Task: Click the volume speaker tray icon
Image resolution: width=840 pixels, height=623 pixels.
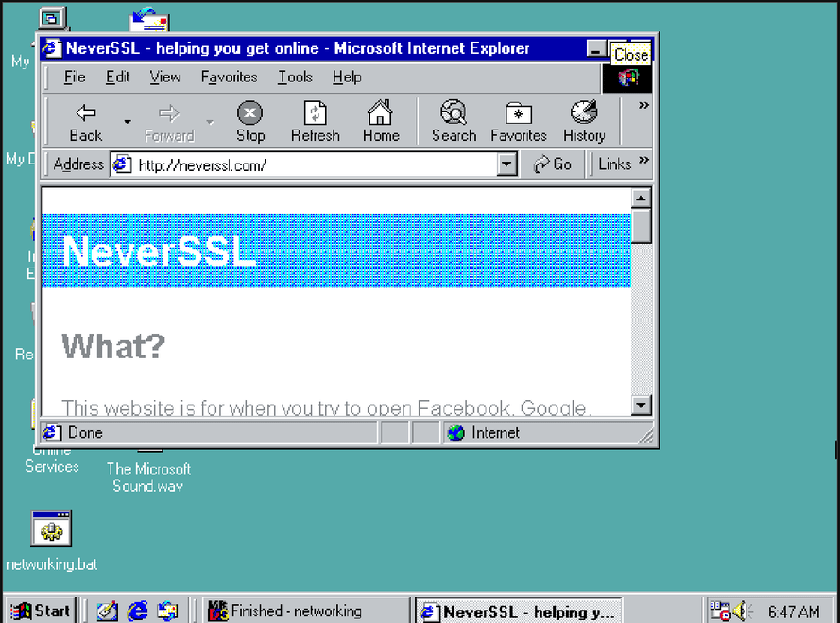Action: (x=742, y=612)
